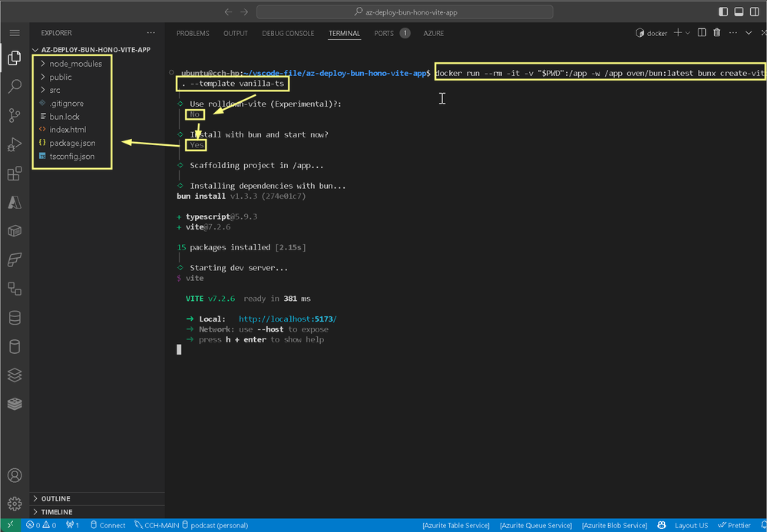Click Azurite Blob Service in status bar
This screenshot has height=532, width=767.
click(x=614, y=525)
